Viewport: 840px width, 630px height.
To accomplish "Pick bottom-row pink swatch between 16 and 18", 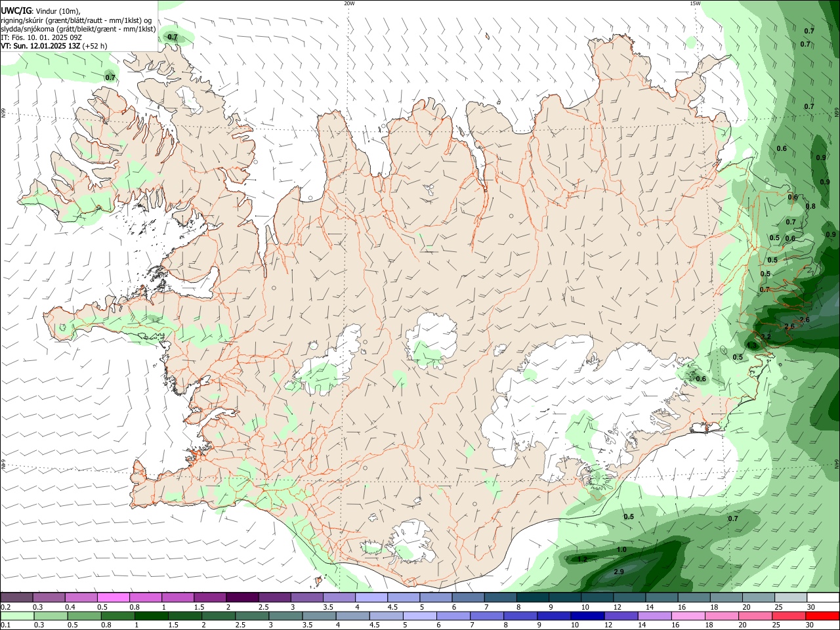I will 688,616.
